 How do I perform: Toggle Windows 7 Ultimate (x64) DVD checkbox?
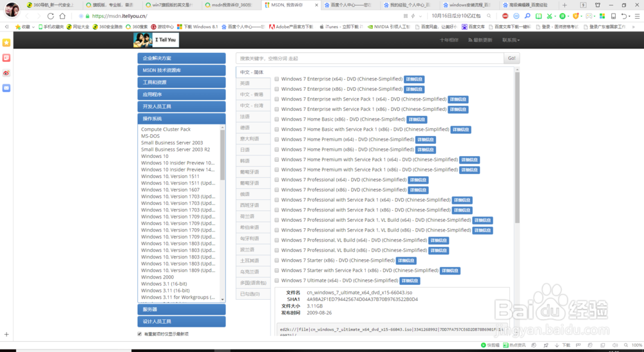[277, 280]
